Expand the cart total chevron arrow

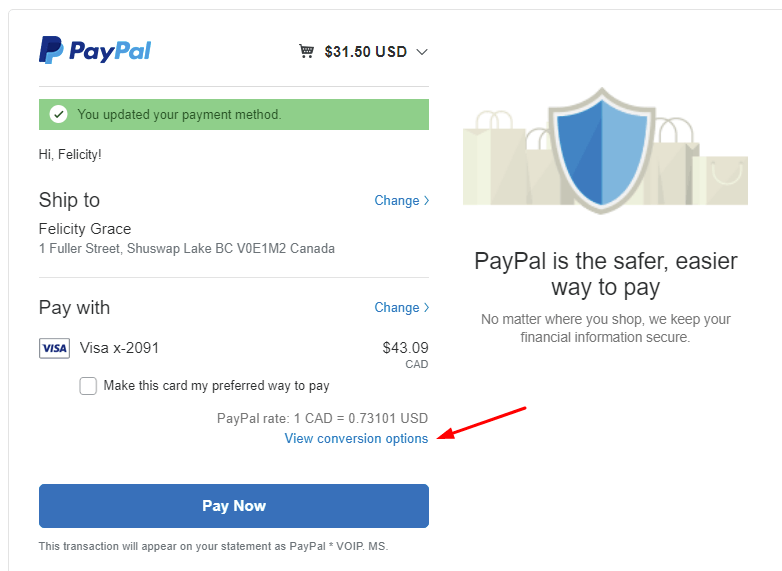click(422, 52)
